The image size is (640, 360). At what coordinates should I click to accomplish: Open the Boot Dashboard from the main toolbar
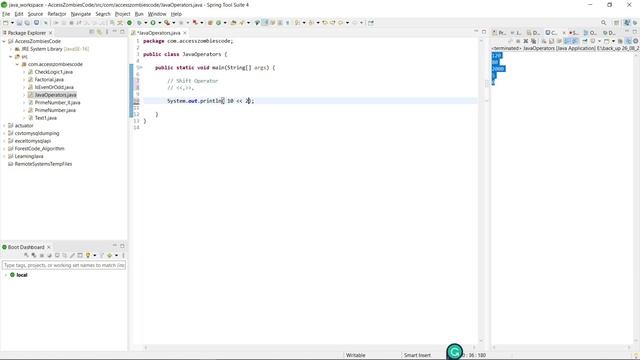pos(129,23)
